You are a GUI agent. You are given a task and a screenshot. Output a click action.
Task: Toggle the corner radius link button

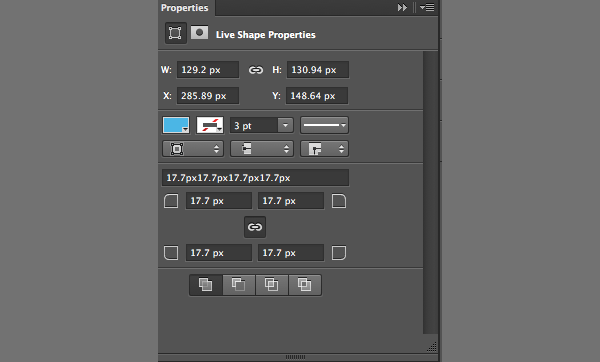pyautogui.click(x=255, y=227)
